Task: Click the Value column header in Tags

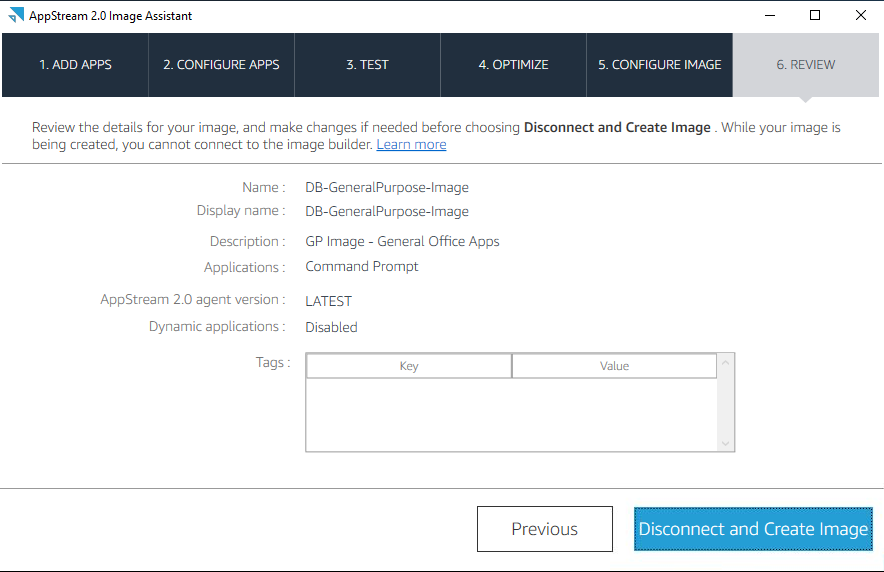Action: pos(615,366)
